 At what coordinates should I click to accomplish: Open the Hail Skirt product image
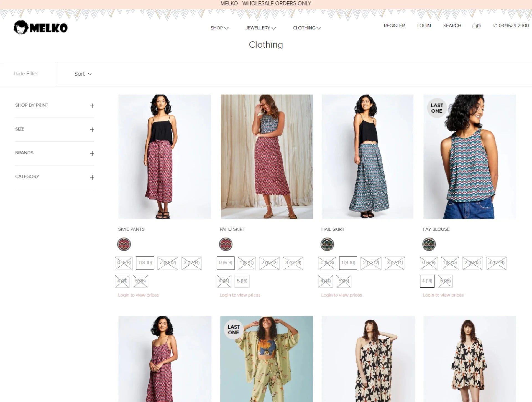[x=367, y=157]
